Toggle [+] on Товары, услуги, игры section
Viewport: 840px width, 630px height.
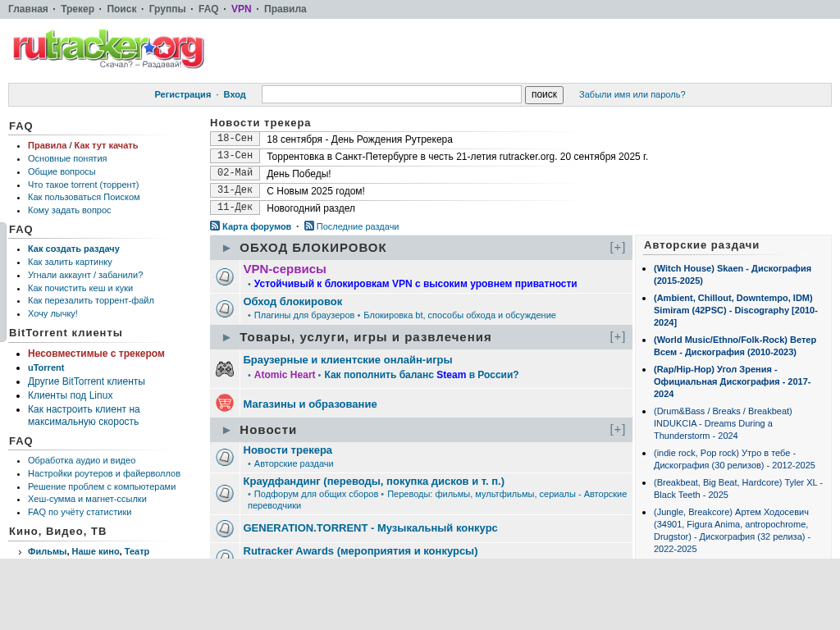click(x=617, y=337)
